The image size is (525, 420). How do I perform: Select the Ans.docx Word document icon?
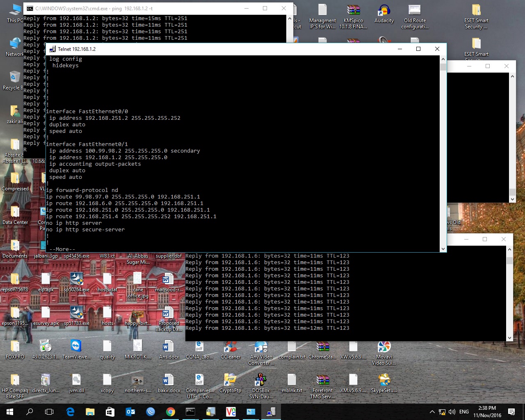[x=169, y=349]
